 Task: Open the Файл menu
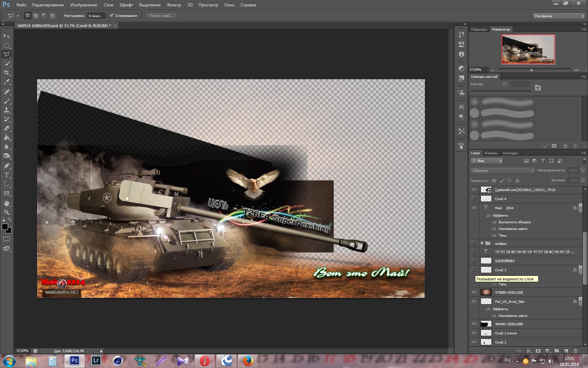click(21, 5)
